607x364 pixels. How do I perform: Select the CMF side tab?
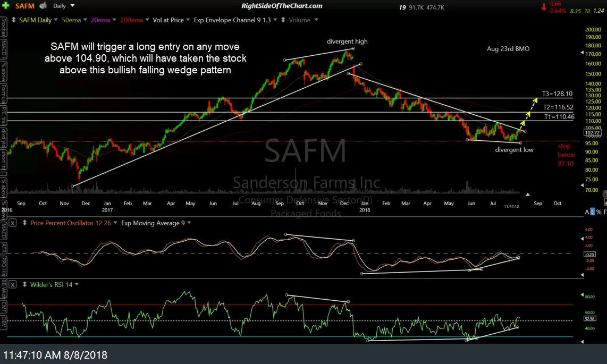(x=4, y=308)
